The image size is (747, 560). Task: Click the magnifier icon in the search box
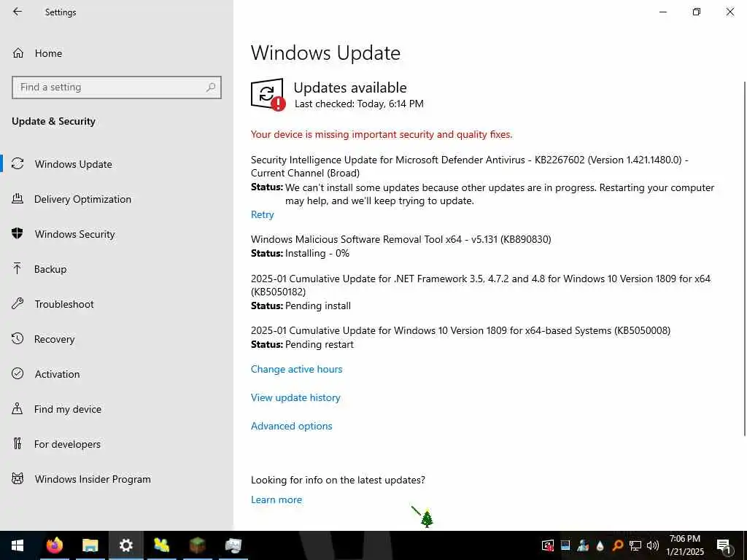tap(211, 87)
